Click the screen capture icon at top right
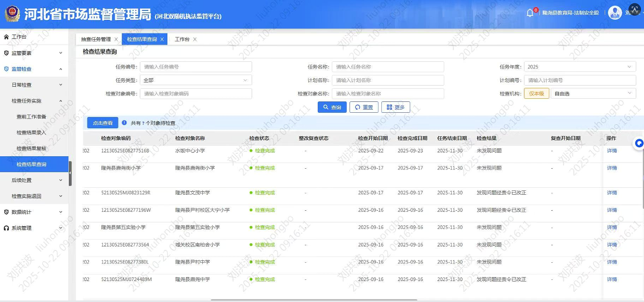This screenshot has height=302, width=644. [634, 9]
